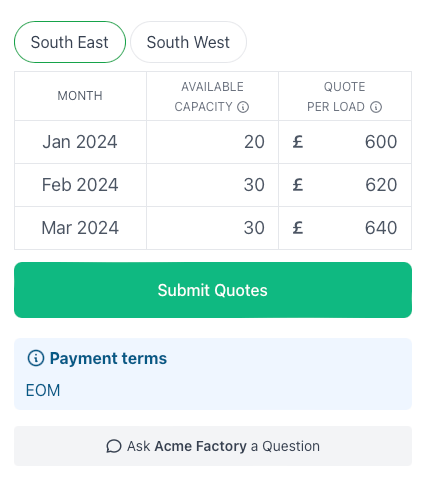426x484 pixels.
Task: Edit Mar 2024 available capacity field
Action: pos(212,228)
